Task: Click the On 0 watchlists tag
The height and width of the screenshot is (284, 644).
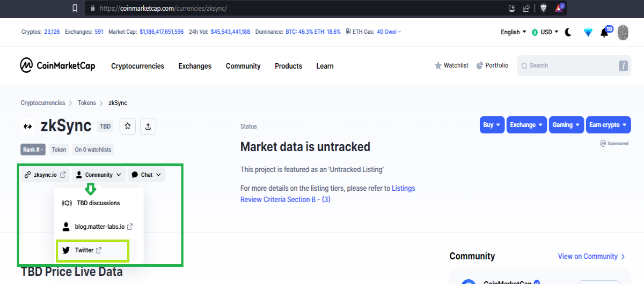Action: click(93, 150)
